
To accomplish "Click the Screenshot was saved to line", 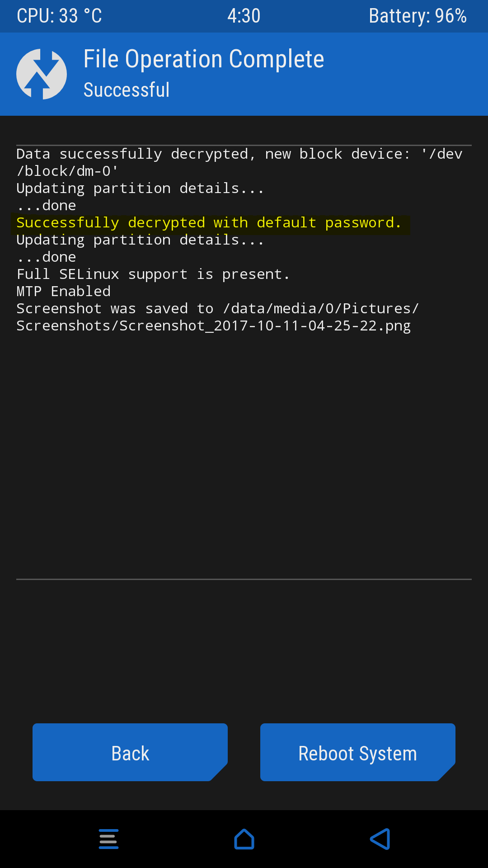I will 218,309.
